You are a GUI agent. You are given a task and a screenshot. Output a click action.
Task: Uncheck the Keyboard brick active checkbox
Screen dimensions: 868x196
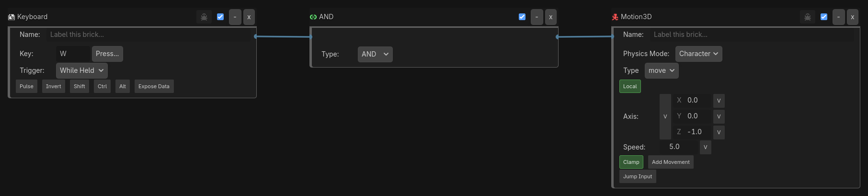[x=220, y=17]
